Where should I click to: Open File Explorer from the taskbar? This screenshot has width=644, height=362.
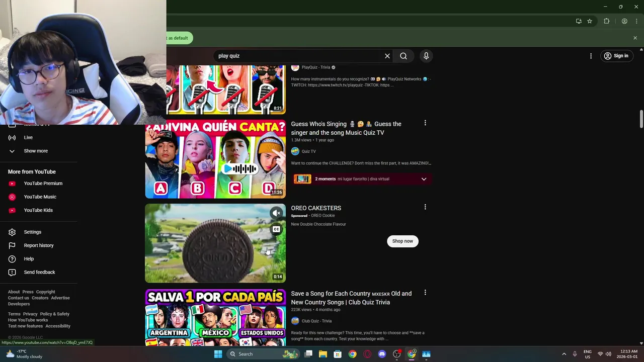pos(323,354)
